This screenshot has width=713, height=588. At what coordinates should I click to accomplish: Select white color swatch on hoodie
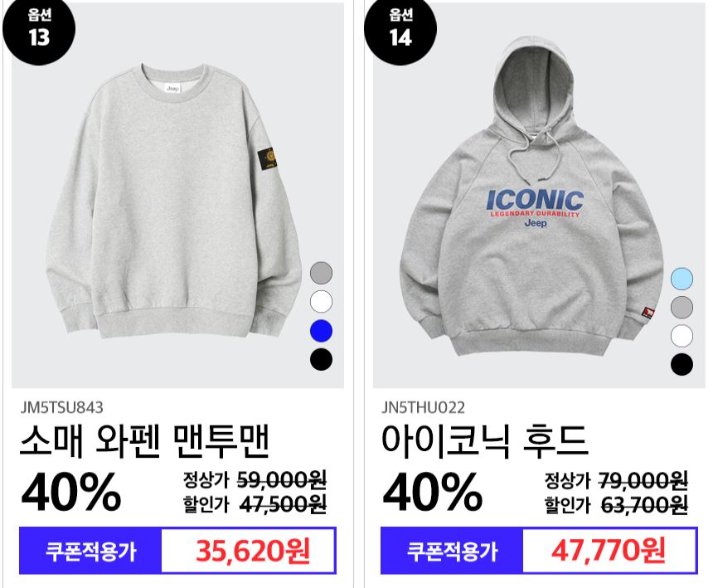[681, 336]
